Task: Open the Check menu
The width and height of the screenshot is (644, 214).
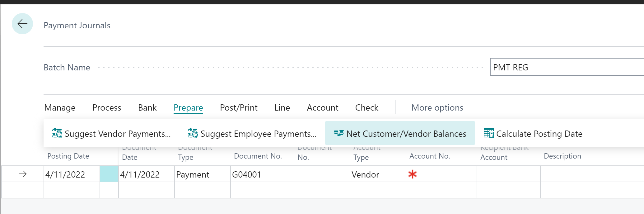Action: point(367,108)
